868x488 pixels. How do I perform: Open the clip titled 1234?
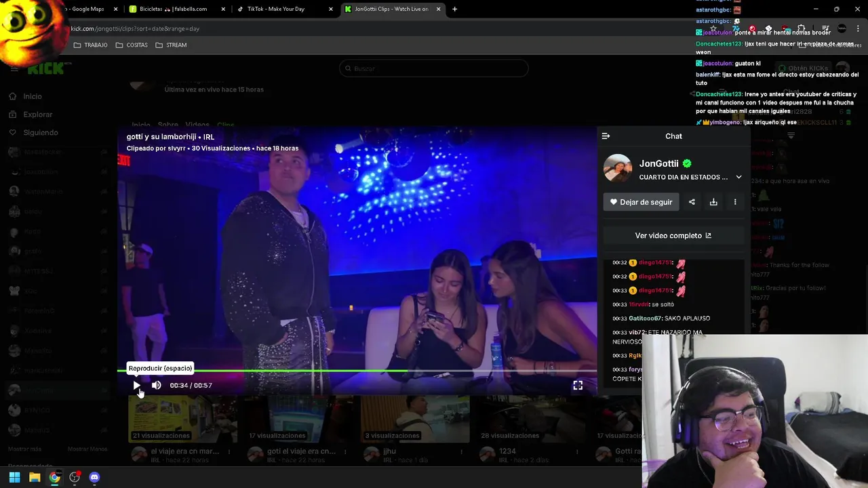click(x=507, y=451)
